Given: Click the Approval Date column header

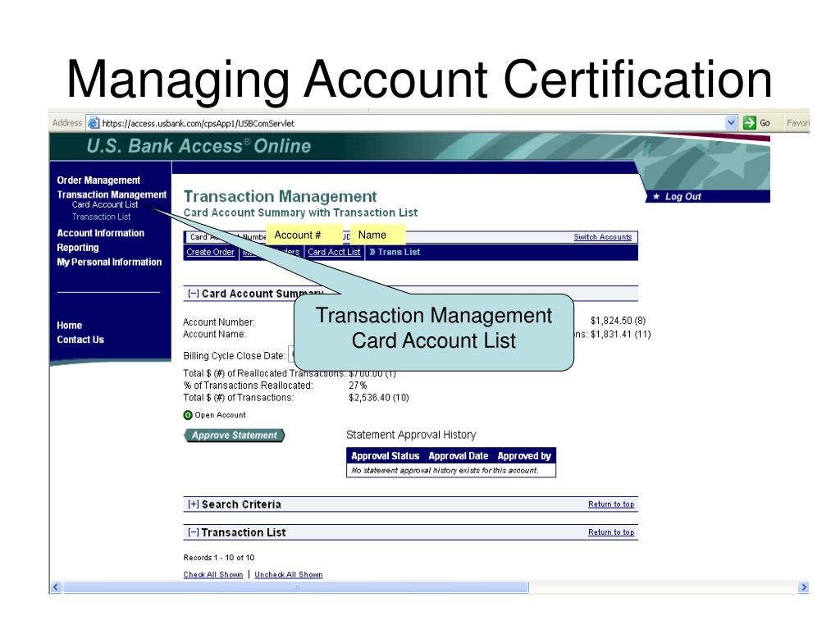Looking at the screenshot, I should 458,456.
